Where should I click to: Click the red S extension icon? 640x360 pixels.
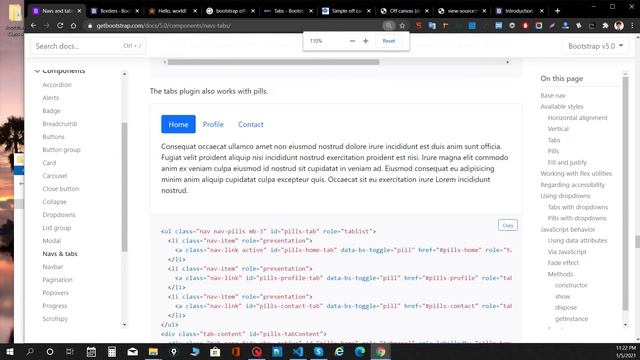click(x=418, y=25)
